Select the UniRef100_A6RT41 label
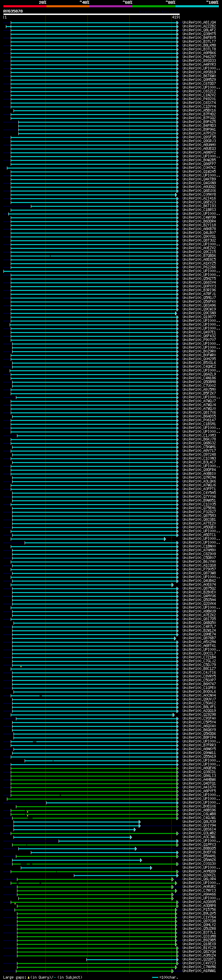222x980 pixels. [199, 646]
